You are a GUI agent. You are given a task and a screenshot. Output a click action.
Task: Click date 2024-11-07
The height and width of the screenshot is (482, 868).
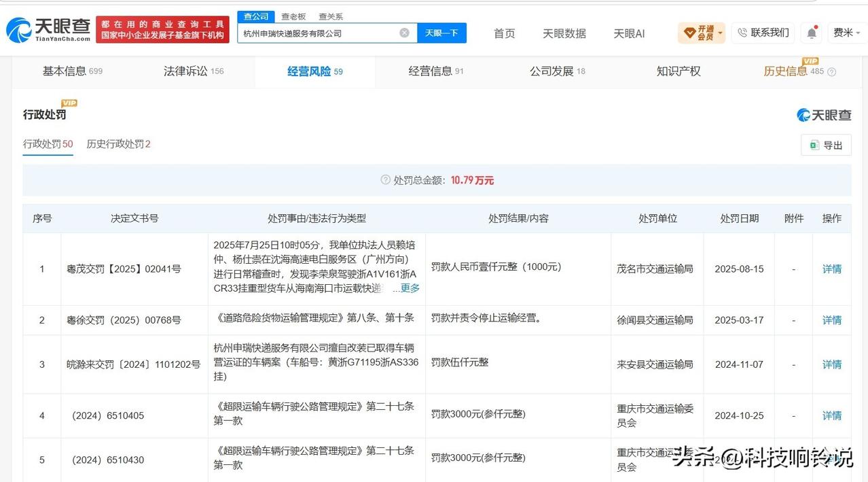tap(739, 364)
